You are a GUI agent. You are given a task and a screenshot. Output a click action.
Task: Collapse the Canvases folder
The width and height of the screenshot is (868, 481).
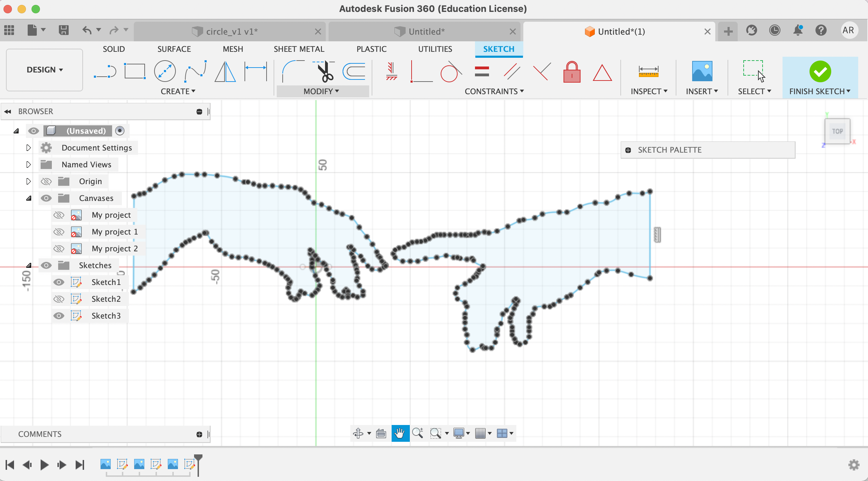point(29,198)
